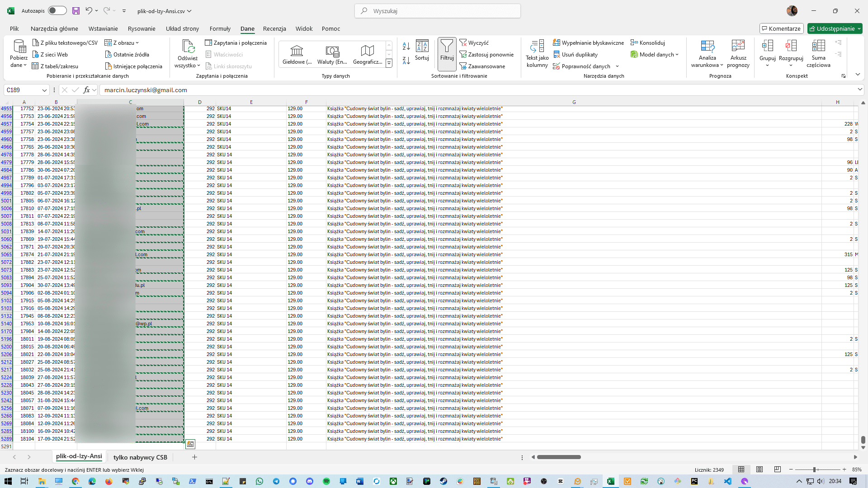Open the Formuły ribbon tab
Screen dimensions: 868x488
pos(220,28)
